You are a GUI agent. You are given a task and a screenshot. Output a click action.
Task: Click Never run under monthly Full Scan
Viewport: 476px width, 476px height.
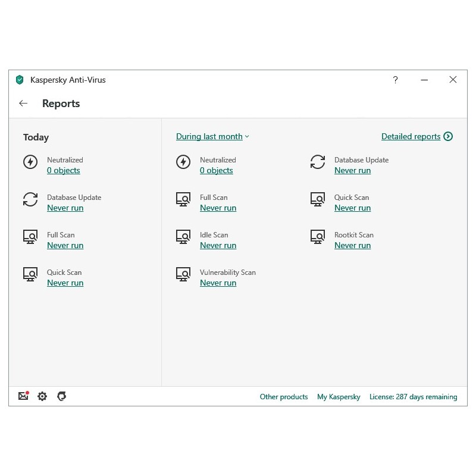[x=218, y=208]
